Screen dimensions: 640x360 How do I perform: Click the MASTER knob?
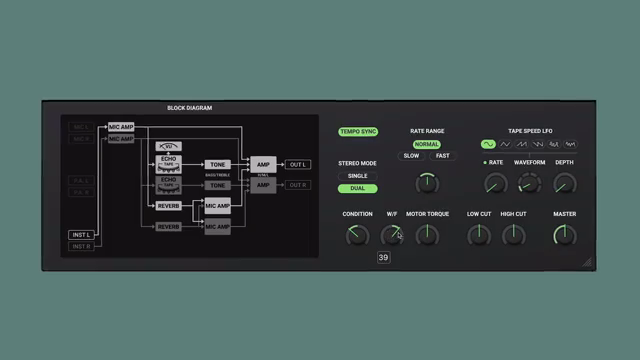coord(564,235)
